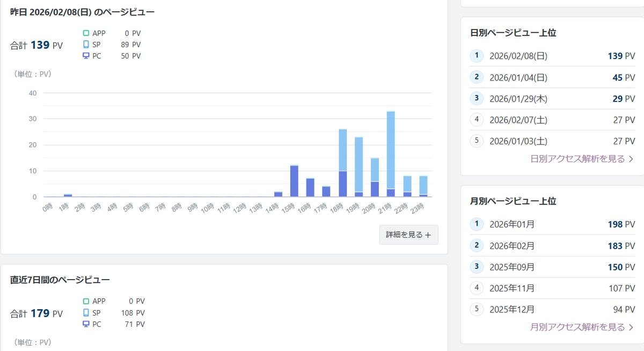Viewport: 644px width, 351px height.
Task: Click rank 2 badge for 2026年02月
Action: click(477, 246)
